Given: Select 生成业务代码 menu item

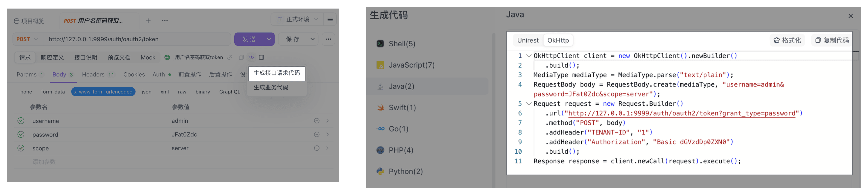Looking at the screenshot, I should pos(271,88).
